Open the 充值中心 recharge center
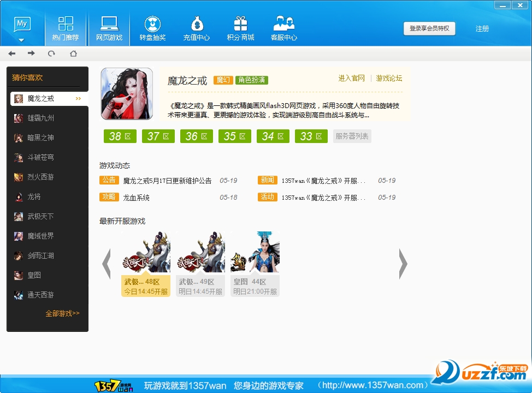Screen dimensions: 532x393 click(x=197, y=28)
